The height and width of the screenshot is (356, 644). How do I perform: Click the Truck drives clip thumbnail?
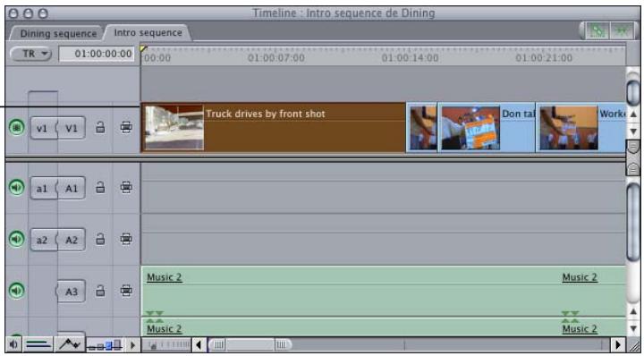174,128
